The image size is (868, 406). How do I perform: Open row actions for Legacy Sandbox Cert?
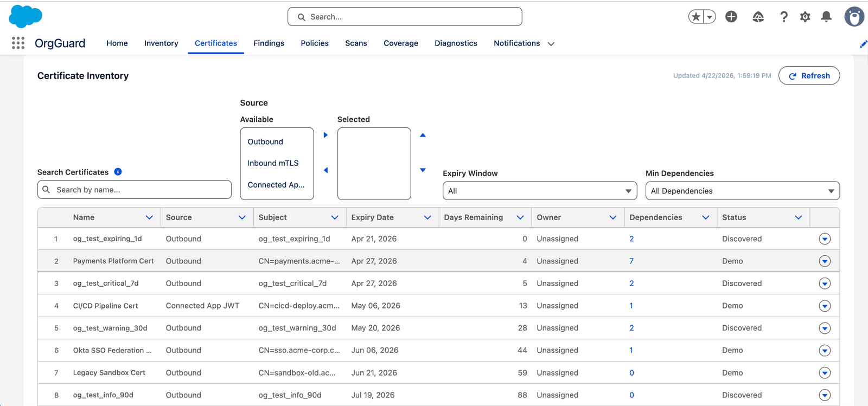coord(825,373)
